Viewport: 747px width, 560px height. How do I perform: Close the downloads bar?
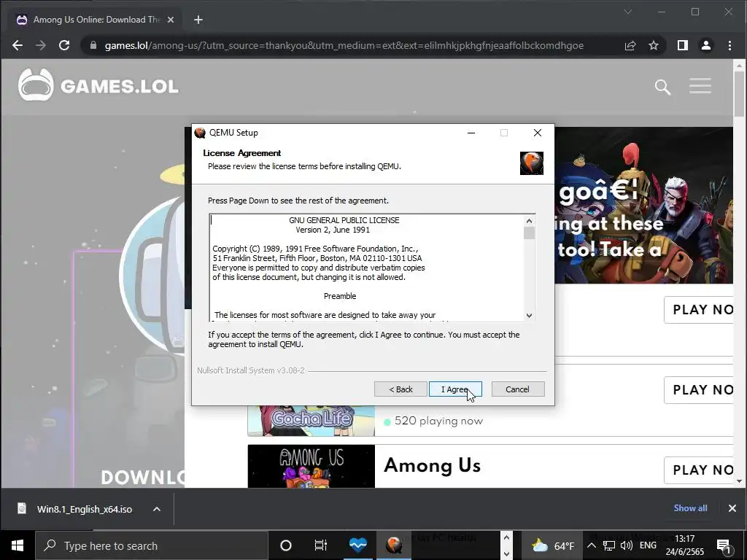(732, 508)
